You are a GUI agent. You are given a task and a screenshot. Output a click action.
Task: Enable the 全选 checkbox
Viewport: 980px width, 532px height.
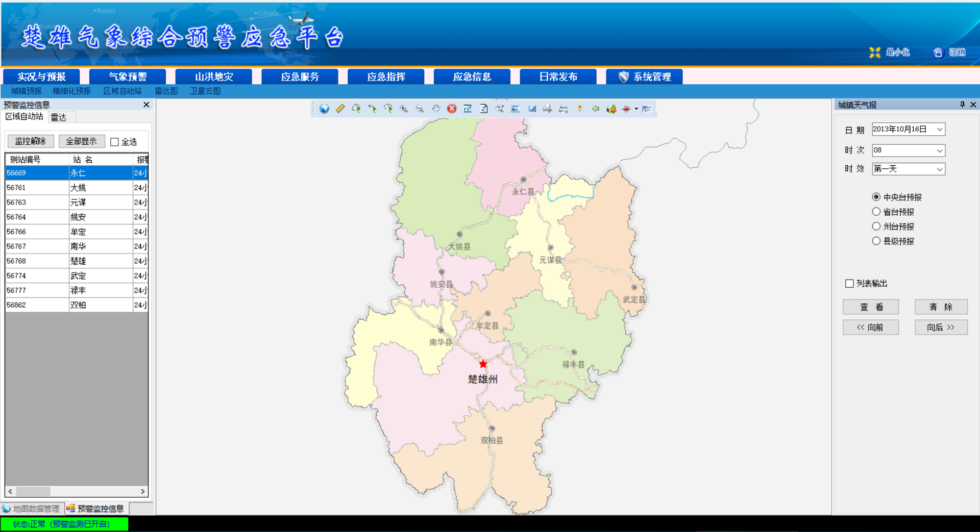tap(115, 142)
